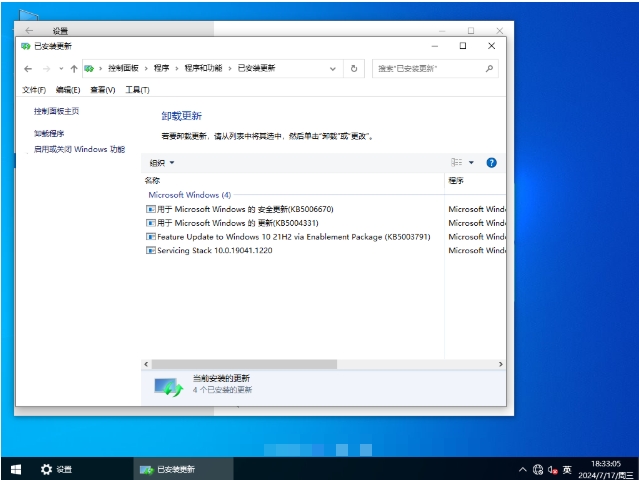The width and height of the screenshot is (639, 480).
Task: Open the 工具(T) menu
Action: (137, 90)
